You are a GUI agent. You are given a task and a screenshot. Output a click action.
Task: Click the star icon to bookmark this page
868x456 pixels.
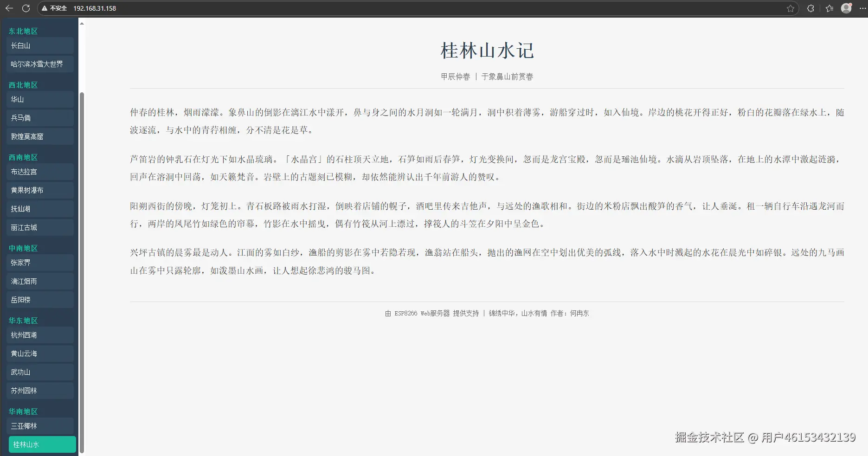(790, 8)
